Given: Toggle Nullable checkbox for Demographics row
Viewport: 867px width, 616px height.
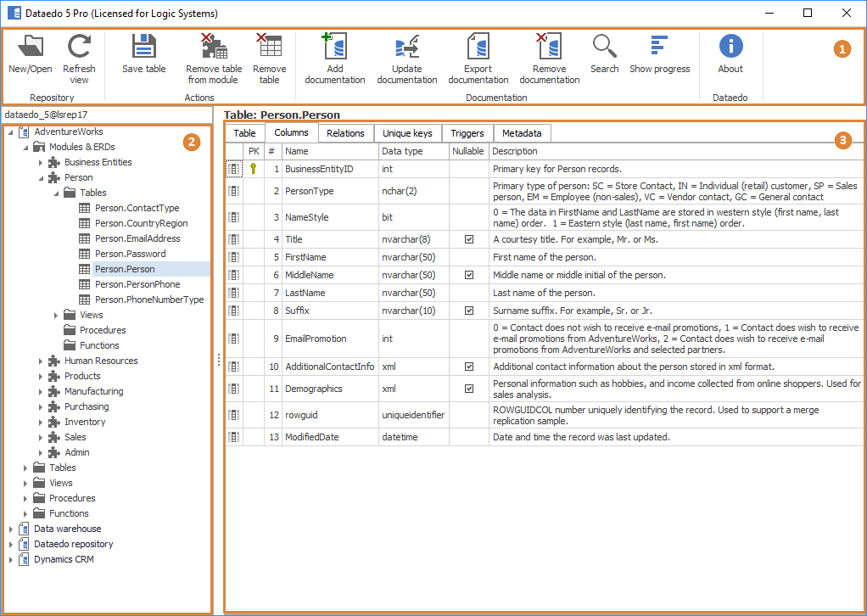Looking at the screenshot, I should click(x=469, y=389).
